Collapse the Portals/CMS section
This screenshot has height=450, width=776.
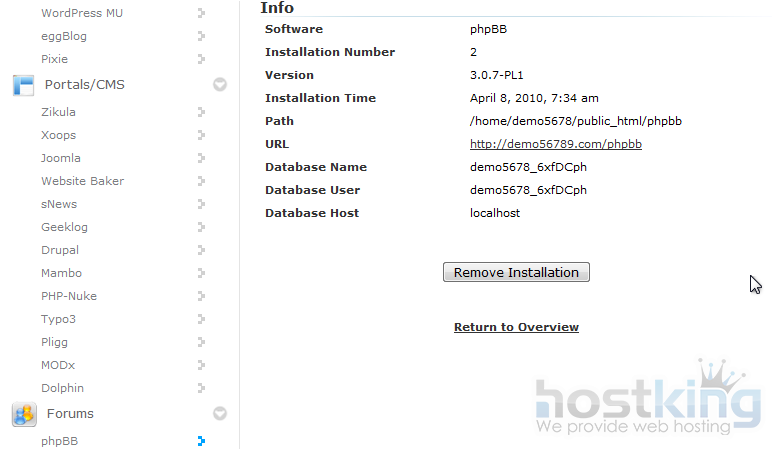point(220,85)
